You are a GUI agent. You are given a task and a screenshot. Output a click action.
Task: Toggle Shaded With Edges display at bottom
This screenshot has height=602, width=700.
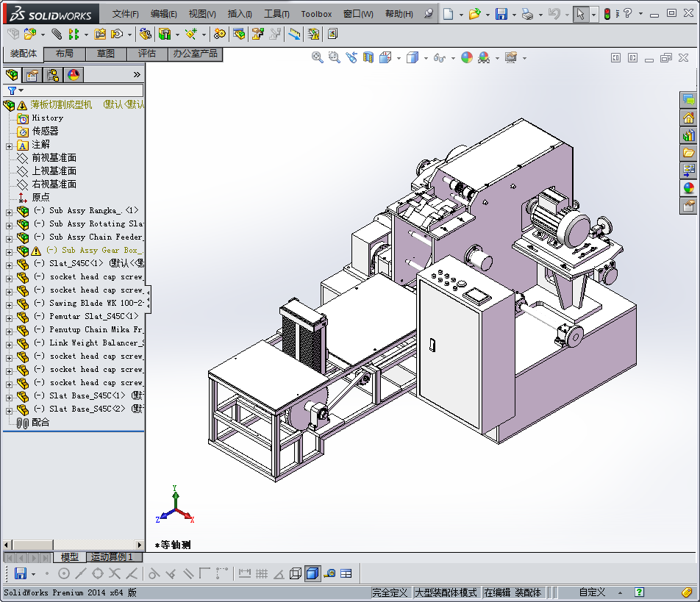click(x=312, y=573)
